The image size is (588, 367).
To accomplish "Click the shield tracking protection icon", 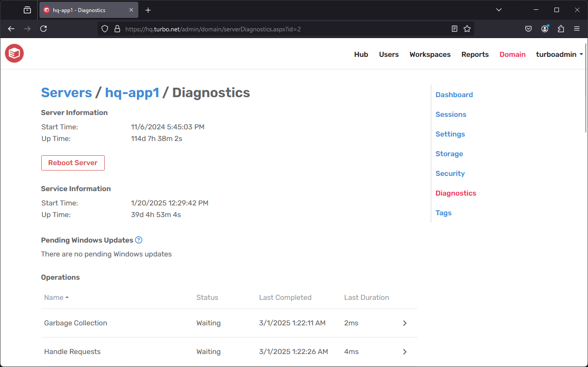I will coord(104,28).
